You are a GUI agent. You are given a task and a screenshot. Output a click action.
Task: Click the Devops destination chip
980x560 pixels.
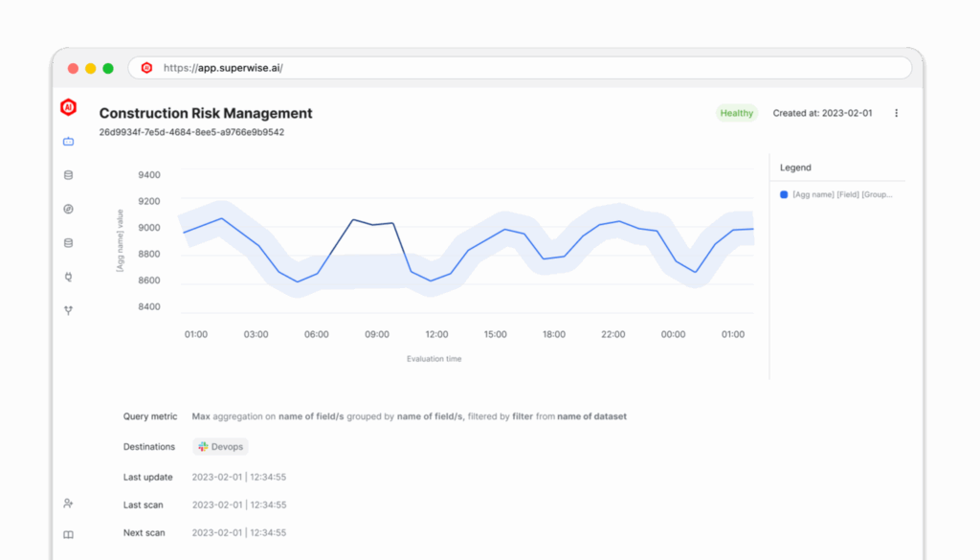pos(220,447)
